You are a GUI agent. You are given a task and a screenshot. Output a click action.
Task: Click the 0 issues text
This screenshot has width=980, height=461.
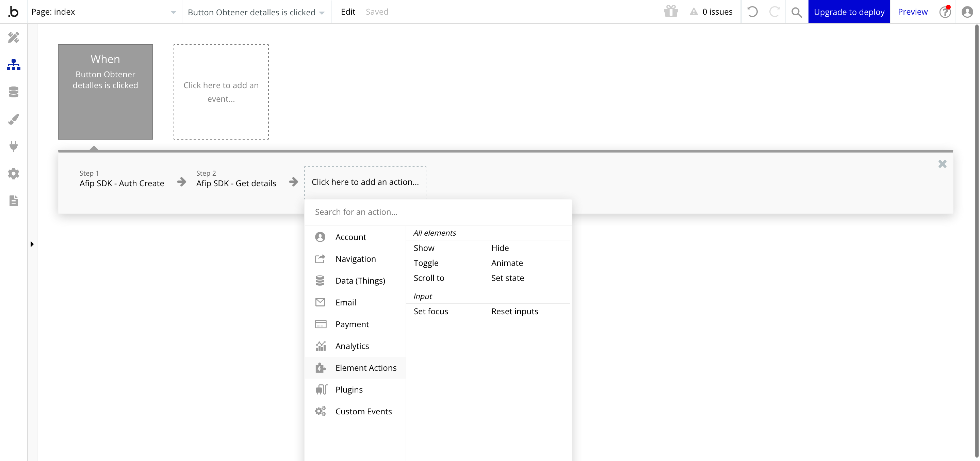coord(717,12)
